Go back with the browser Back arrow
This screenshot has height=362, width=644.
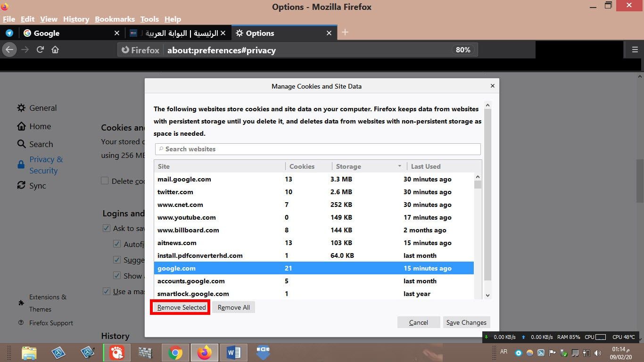9,49
